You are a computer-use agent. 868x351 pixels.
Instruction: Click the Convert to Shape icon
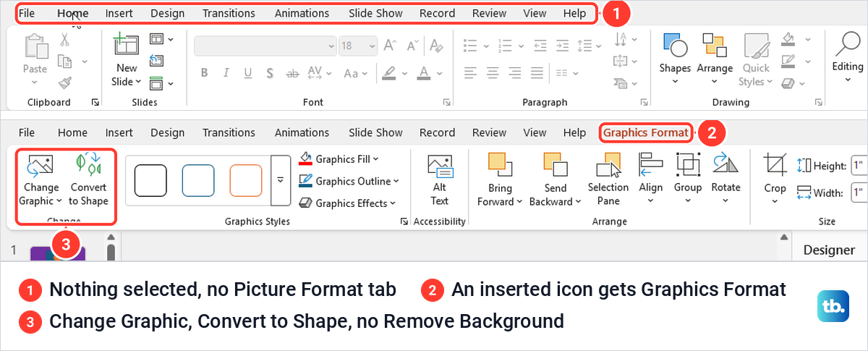pos(88,165)
